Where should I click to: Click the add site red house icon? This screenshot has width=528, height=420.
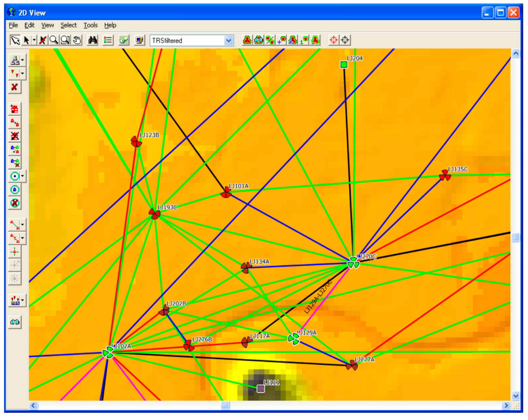pos(15,109)
